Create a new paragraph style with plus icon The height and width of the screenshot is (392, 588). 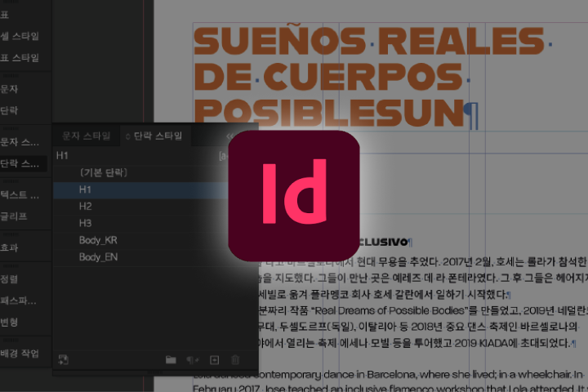click(x=215, y=360)
